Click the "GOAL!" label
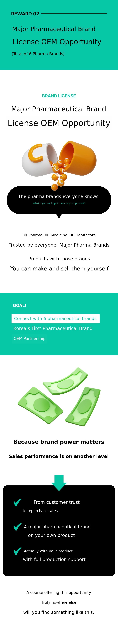This screenshot has height=644, width=118. (x=19, y=305)
